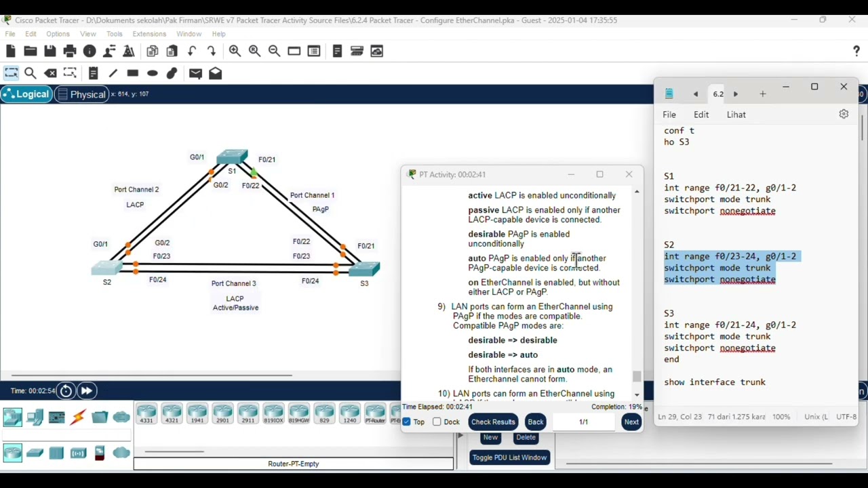This screenshot has width=868, height=488.
Task: Open the File menu in Packet Tracer
Action: click(x=10, y=34)
